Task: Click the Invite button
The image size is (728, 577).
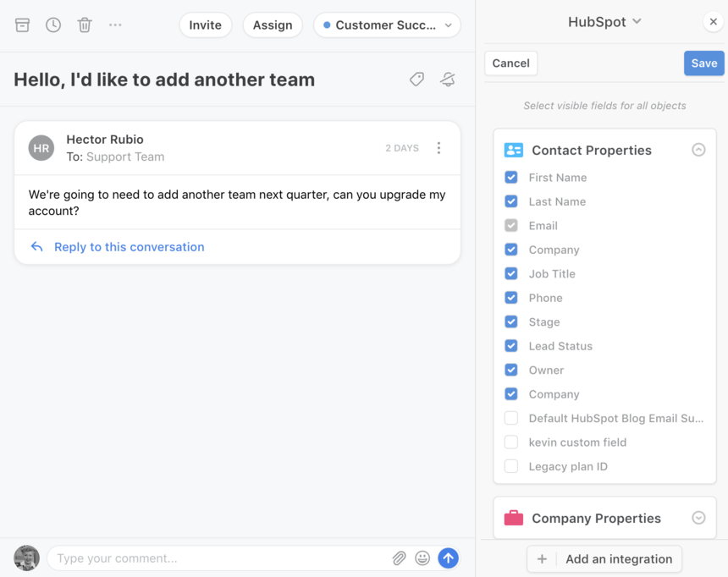Action: [205, 25]
